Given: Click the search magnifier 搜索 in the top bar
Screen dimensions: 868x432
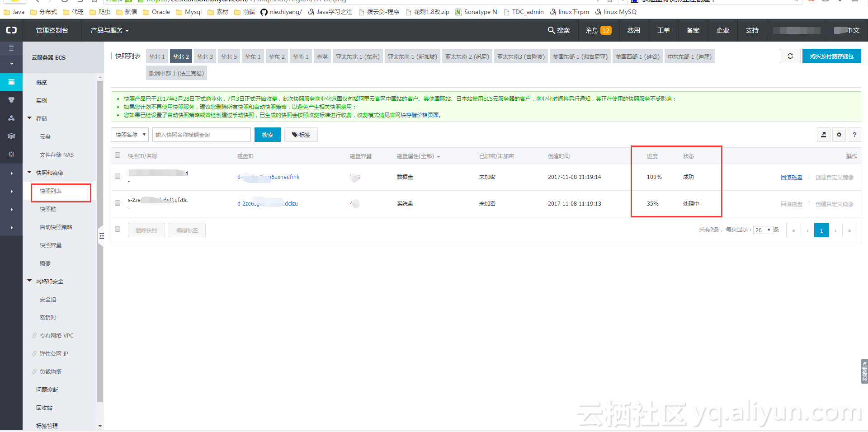Looking at the screenshot, I should coord(558,30).
